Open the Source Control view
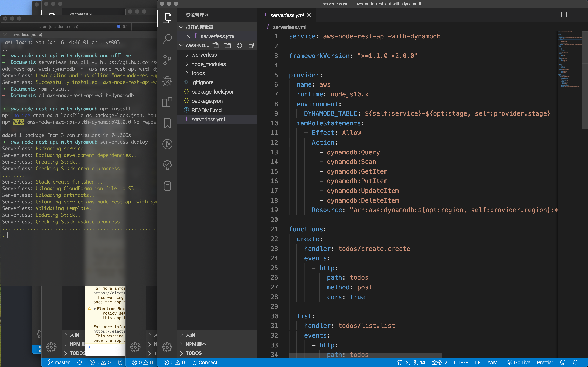588x367 pixels. point(167,60)
